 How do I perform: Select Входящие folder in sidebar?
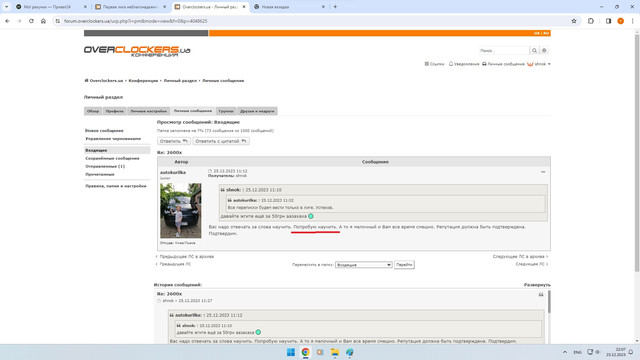pyautogui.click(x=117, y=150)
